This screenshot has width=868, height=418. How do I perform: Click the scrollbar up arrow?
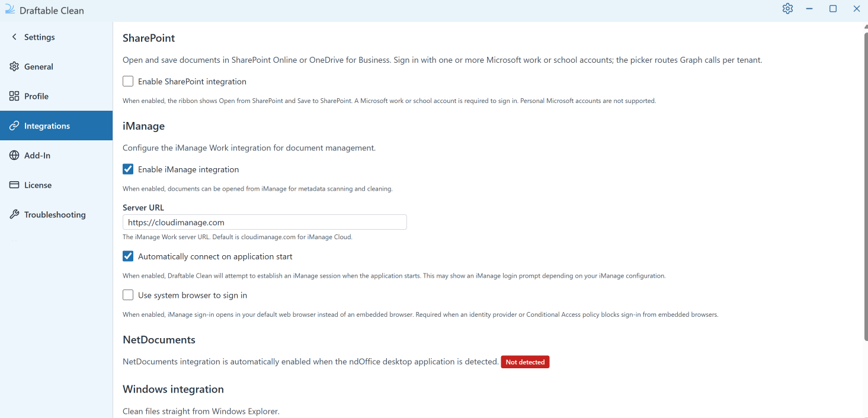click(x=866, y=27)
